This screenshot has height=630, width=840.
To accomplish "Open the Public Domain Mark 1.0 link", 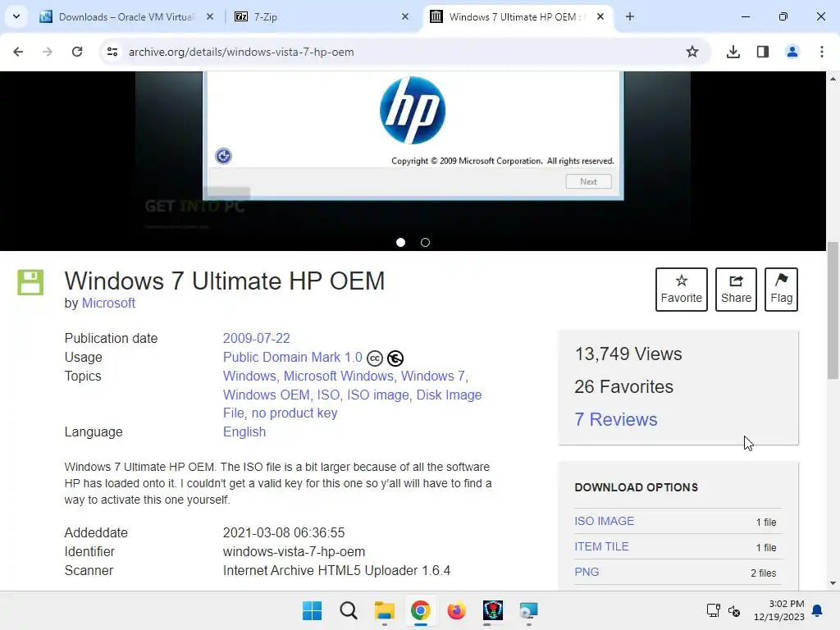I will (x=293, y=358).
